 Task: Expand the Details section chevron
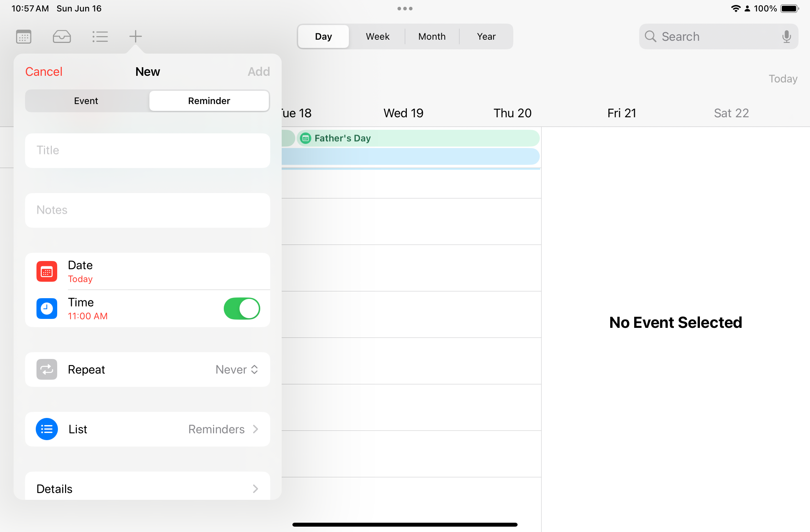[256, 488]
